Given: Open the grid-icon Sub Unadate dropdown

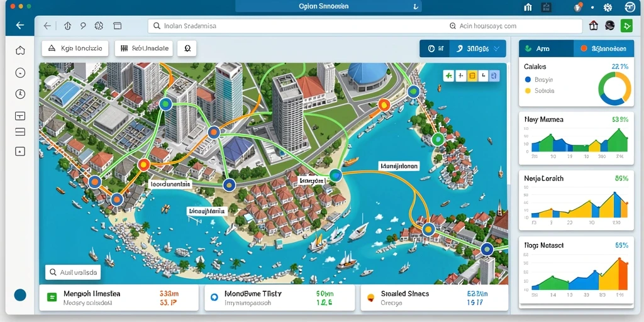Looking at the screenshot, I should [x=144, y=48].
